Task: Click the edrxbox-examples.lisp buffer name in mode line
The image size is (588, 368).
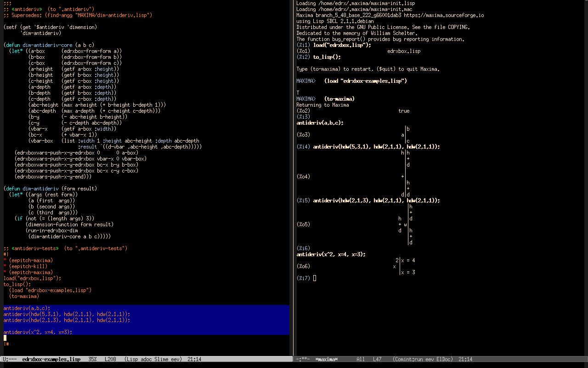Action: click(x=51, y=359)
